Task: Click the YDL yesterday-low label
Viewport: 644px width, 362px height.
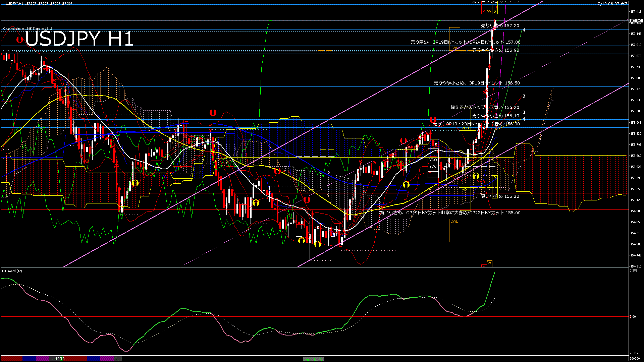Action: tap(465, 190)
